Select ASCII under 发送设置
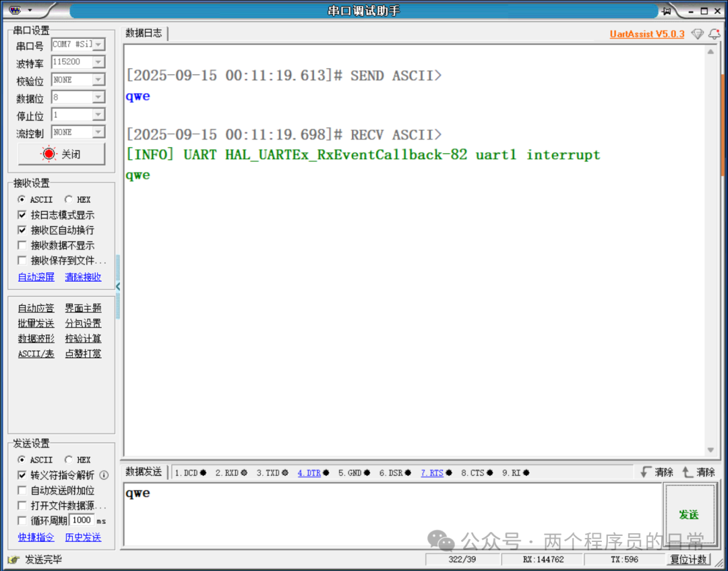This screenshot has height=571, width=728. point(22,460)
